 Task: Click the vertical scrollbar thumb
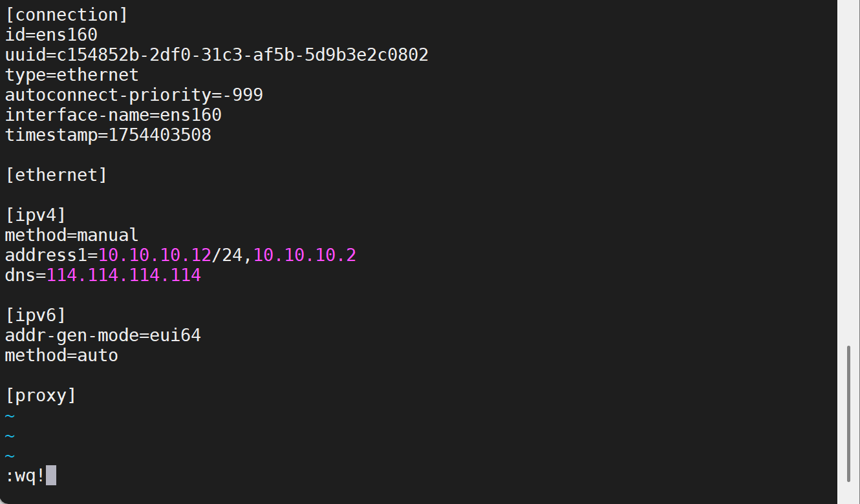point(848,414)
